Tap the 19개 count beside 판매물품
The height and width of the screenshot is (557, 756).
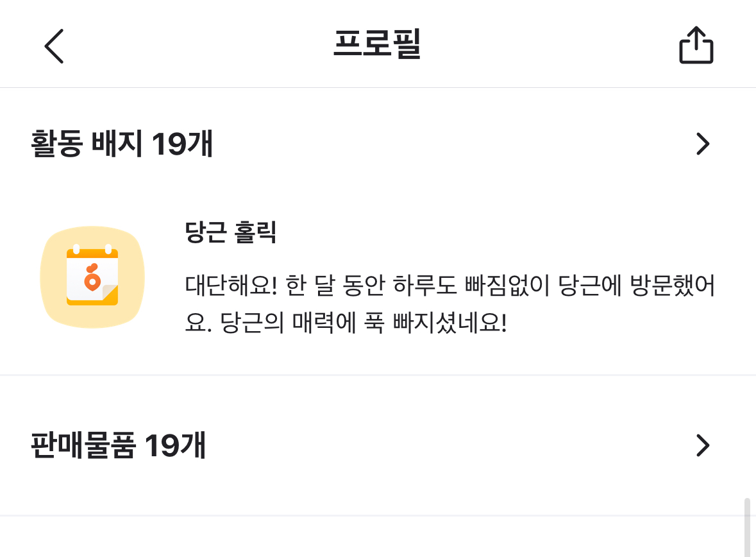click(x=175, y=445)
